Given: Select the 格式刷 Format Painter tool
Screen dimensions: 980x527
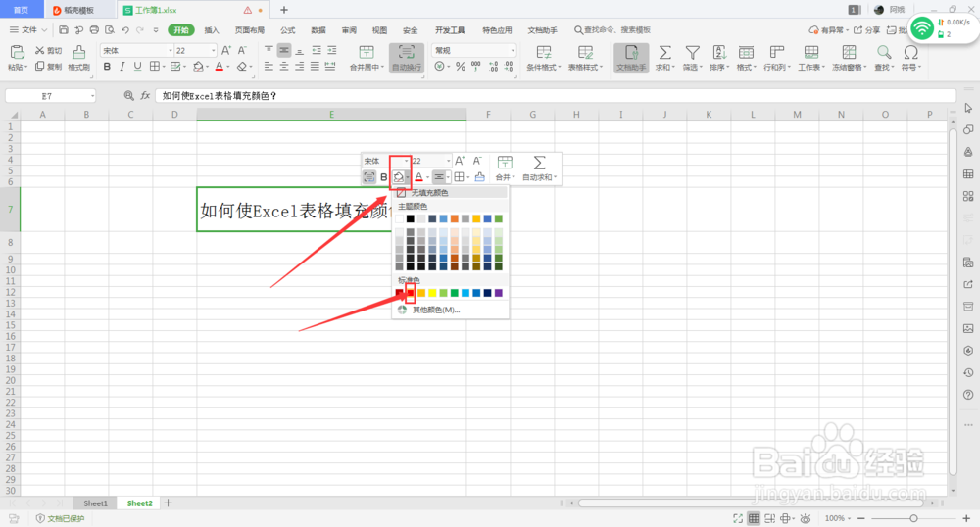Looking at the screenshot, I should coord(78,58).
